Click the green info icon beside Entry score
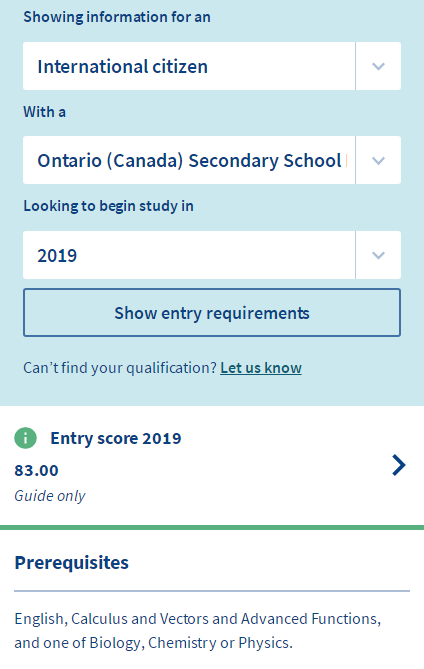 pyautogui.click(x=26, y=438)
